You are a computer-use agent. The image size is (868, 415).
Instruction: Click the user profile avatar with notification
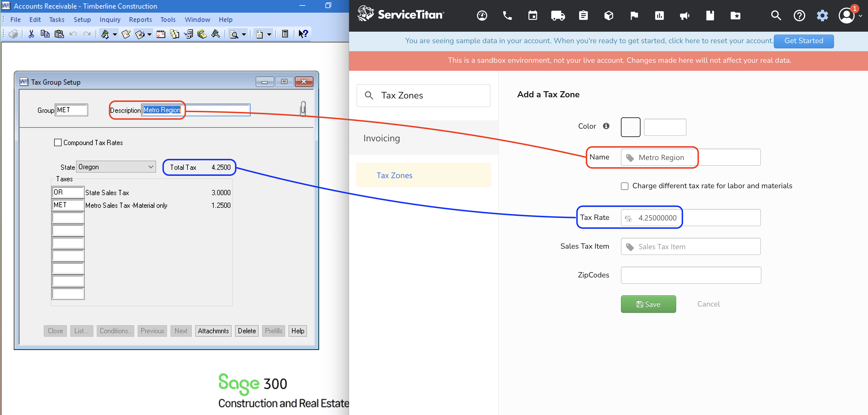click(846, 16)
